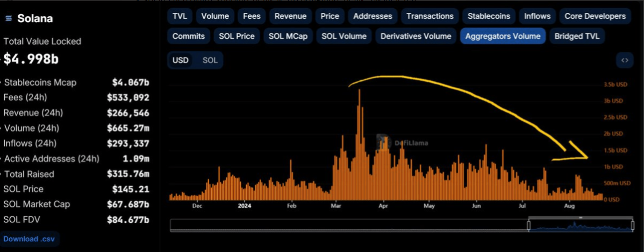Click the 2024 x-axis label
This screenshot has width=644, height=252.
pyautogui.click(x=245, y=206)
